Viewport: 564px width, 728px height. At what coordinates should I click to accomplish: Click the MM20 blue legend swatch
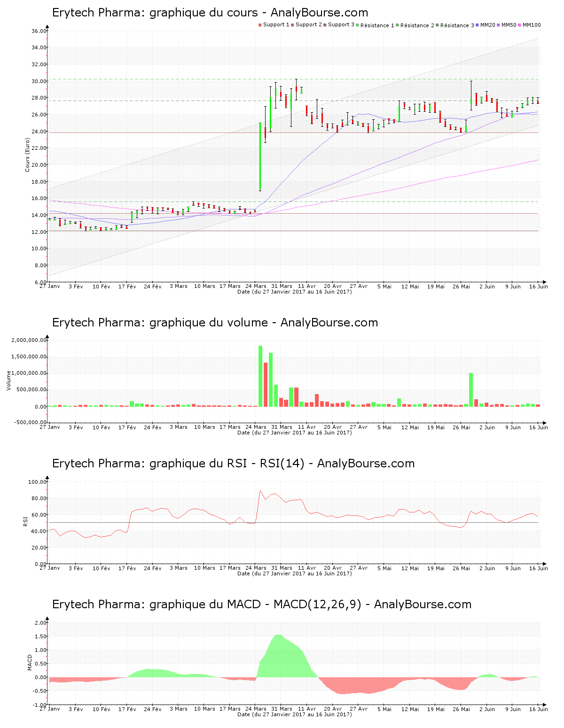[478, 25]
